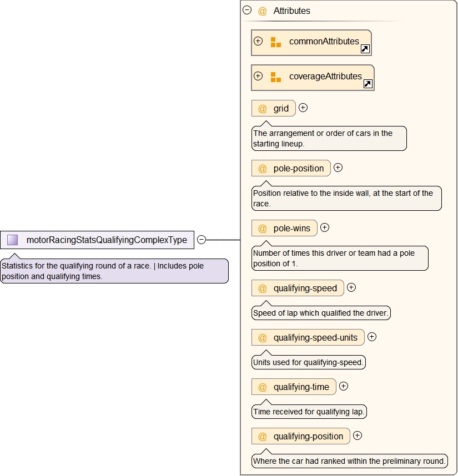The image size is (458, 476).
Task: Collapse the motorRacingStatsQualifyingComplexType node
Action: (202, 240)
